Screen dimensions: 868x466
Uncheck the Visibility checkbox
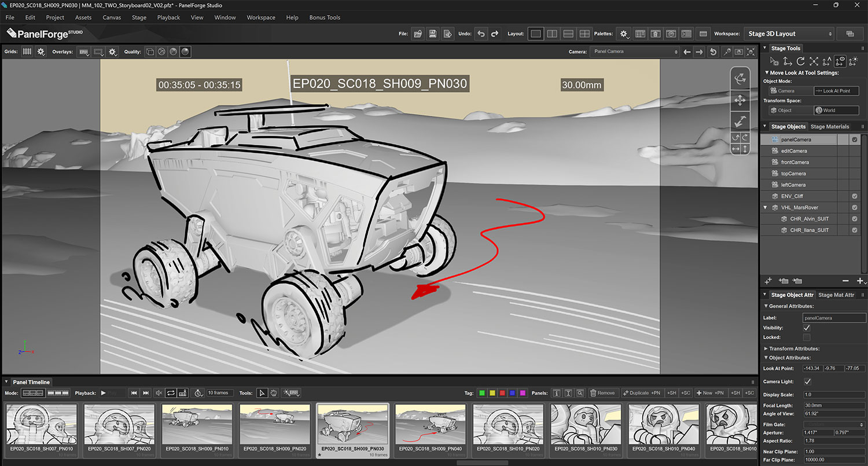[x=807, y=328]
